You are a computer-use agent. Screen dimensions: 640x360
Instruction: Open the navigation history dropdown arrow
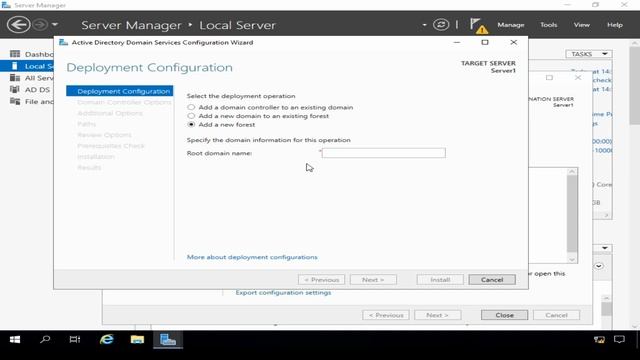point(55,24)
